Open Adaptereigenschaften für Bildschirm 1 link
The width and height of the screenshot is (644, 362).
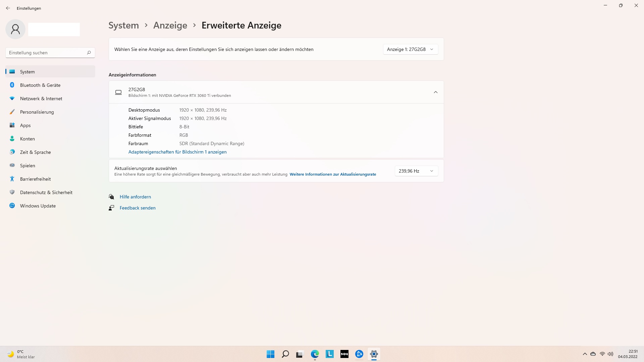pos(177,152)
